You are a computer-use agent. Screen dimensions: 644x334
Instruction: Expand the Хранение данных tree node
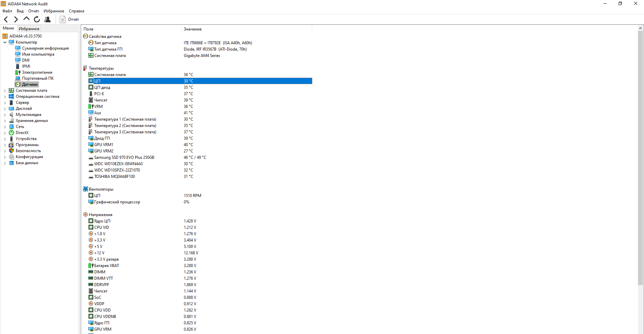(5, 121)
